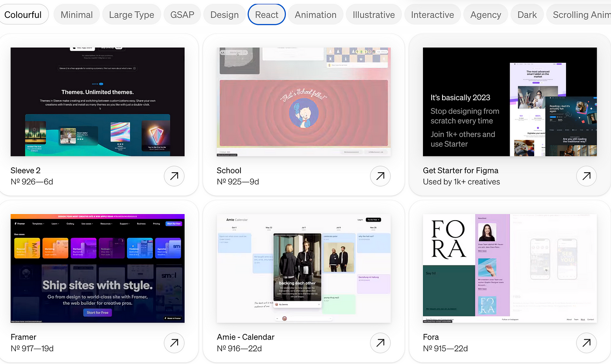Select the Dark filter tag
This screenshot has height=364, width=611.
point(527,14)
